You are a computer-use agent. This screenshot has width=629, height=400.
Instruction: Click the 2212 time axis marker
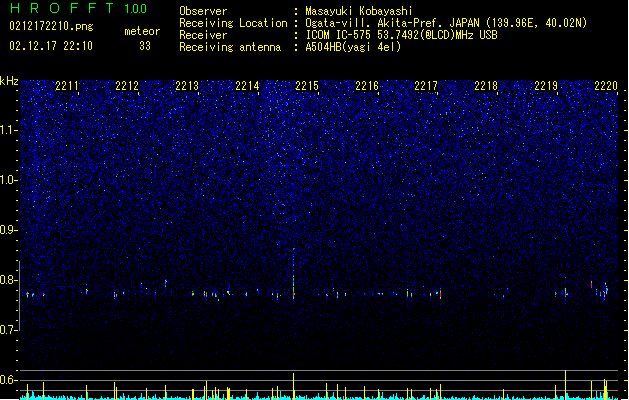pyautogui.click(x=127, y=86)
